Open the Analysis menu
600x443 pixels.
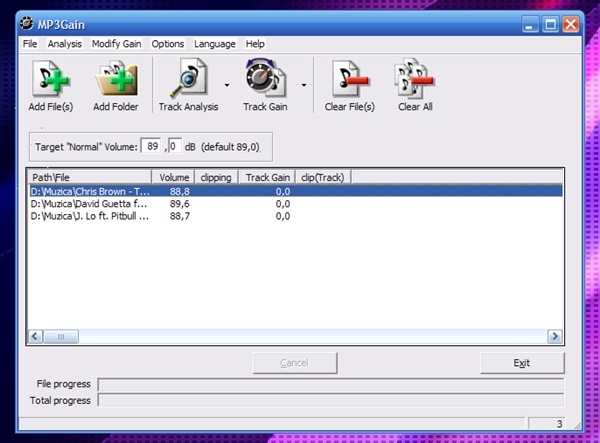(x=64, y=44)
